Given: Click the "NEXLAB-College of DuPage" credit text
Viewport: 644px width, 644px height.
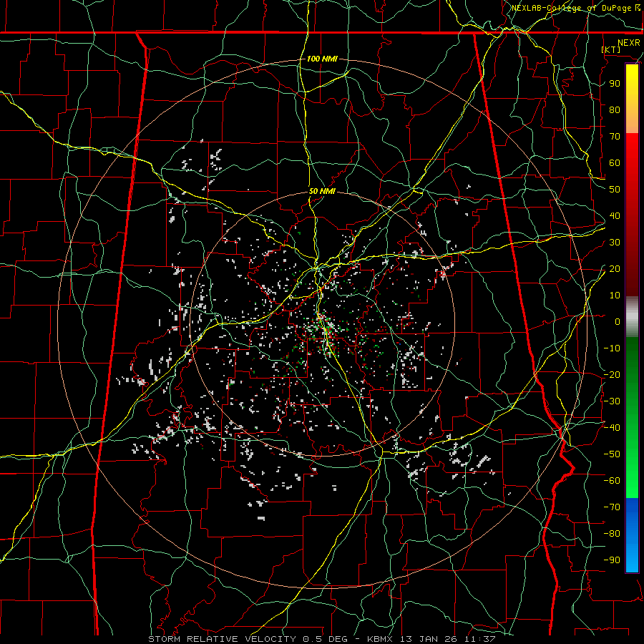Looking at the screenshot, I should coord(572,8).
